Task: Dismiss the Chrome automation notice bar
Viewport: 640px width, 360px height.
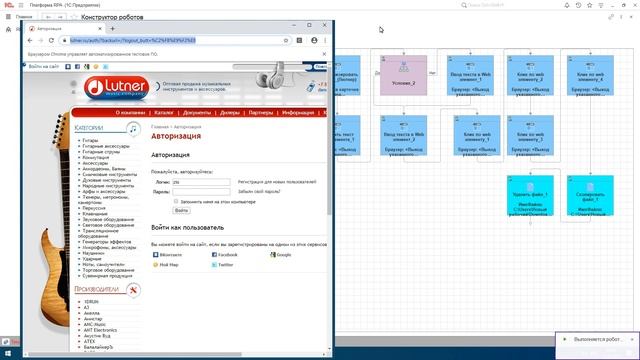Action: coord(324,54)
